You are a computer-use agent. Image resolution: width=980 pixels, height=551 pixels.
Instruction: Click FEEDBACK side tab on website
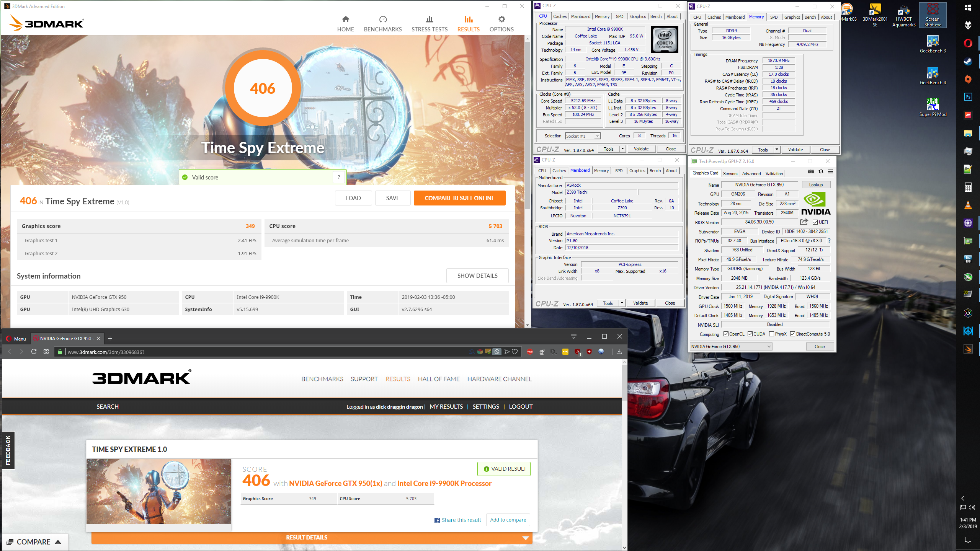pos(8,450)
